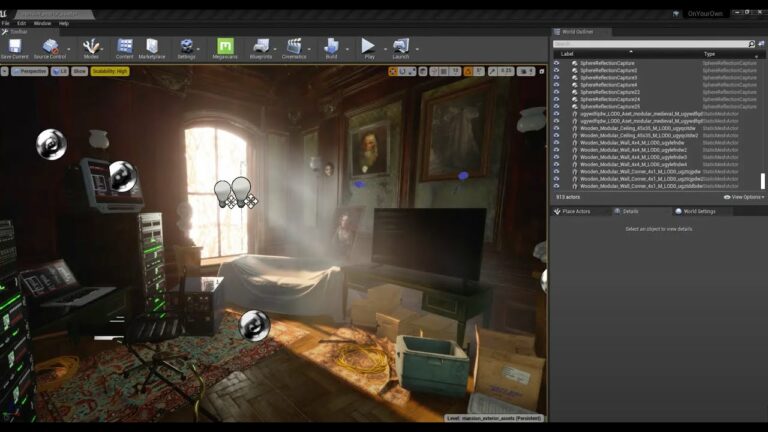Select the left light bulb actor in the viewport
This screenshot has height=432, width=768.
coord(222,192)
